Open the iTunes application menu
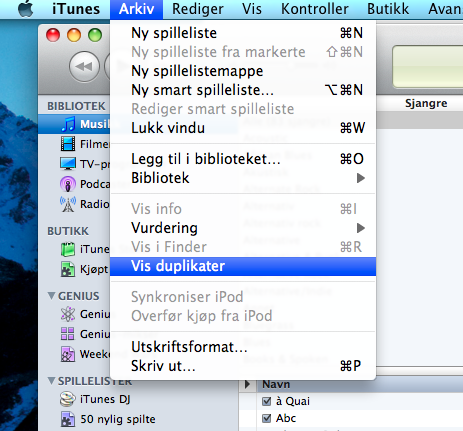Screen dimensions: 463x431 [76, 9]
